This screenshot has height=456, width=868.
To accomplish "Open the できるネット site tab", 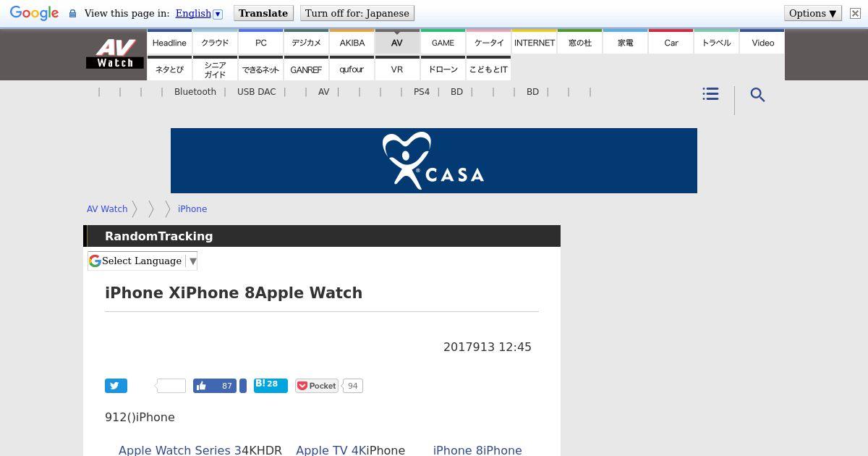I will coord(260,69).
